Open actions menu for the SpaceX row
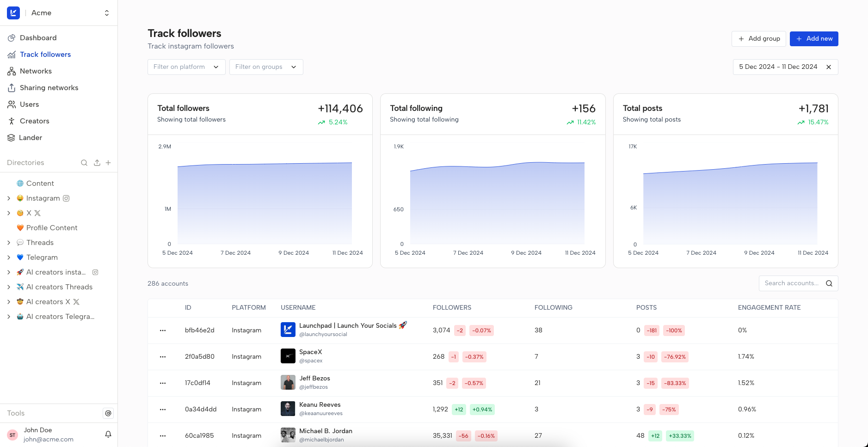The width and height of the screenshot is (868, 447). click(163, 356)
